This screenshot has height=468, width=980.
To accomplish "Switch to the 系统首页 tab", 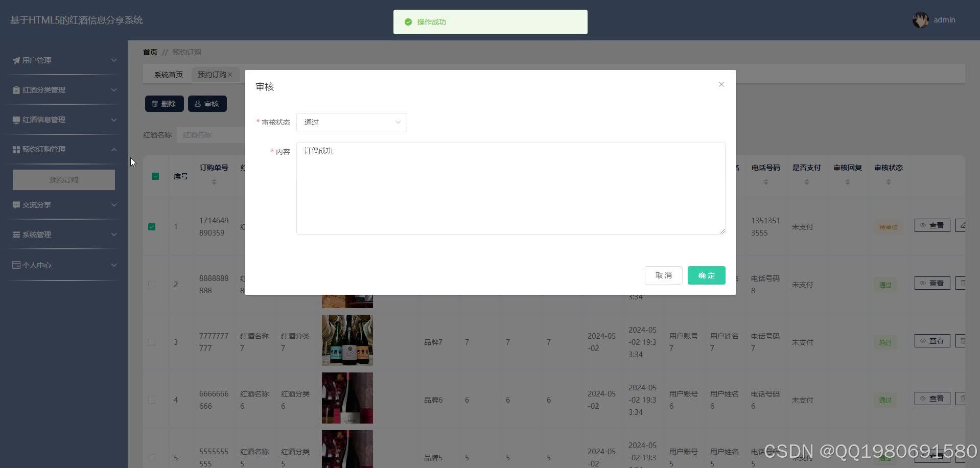I will (x=169, y=75).
